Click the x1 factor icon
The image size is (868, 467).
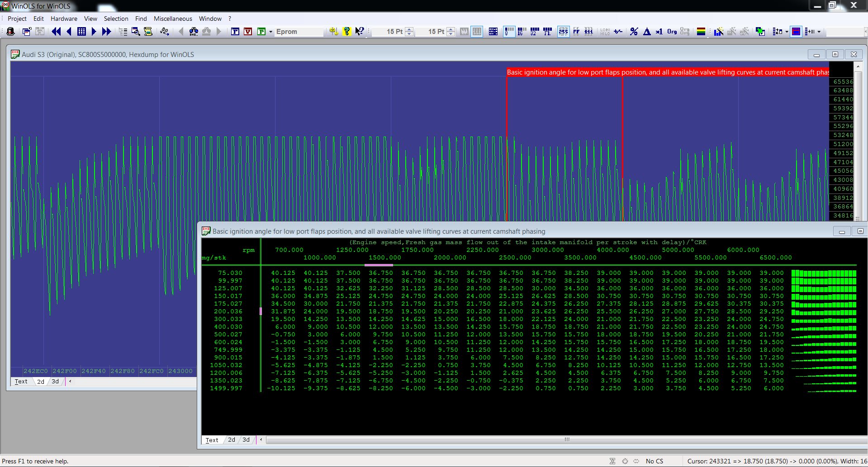pos(659,31)
